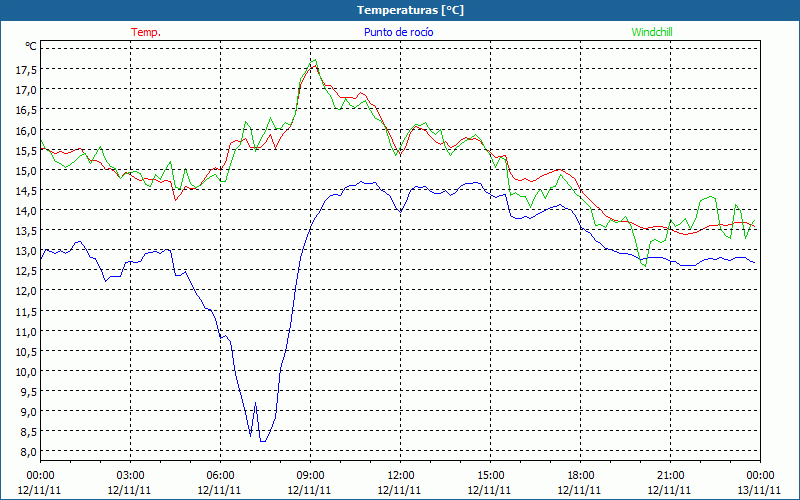
Task: Select the red 'Temp.' legend label
Action: pos(146,32)
